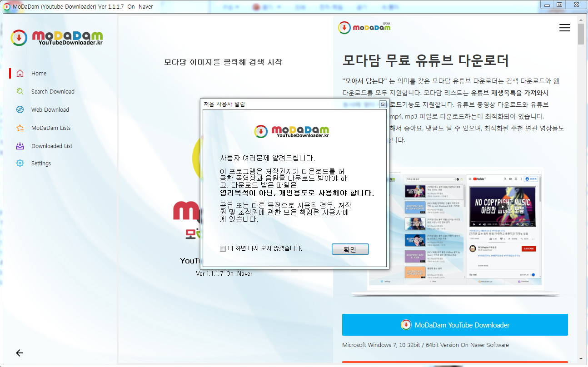
Task: Click the MoDaDam Lists star icon
Action: 20,128
